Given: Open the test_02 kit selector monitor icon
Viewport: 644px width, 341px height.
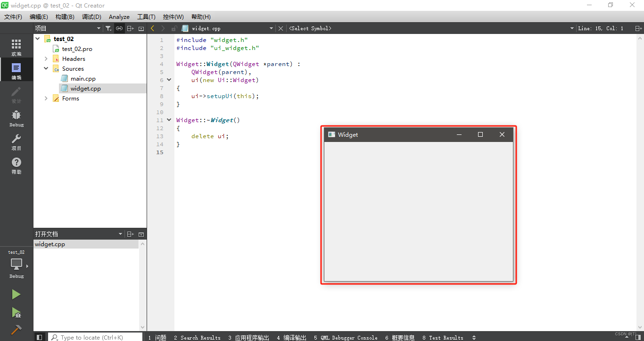Looking at the screenshot, I should [x=17, y=264].
